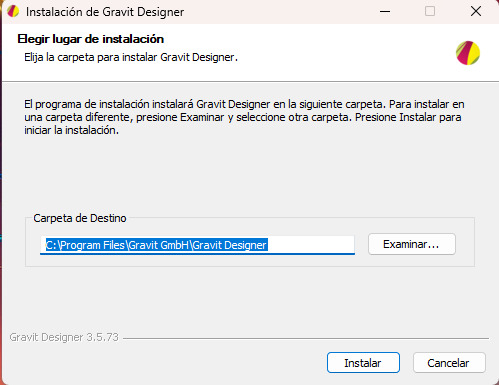Minimize the installer window

tap(385, 12)
